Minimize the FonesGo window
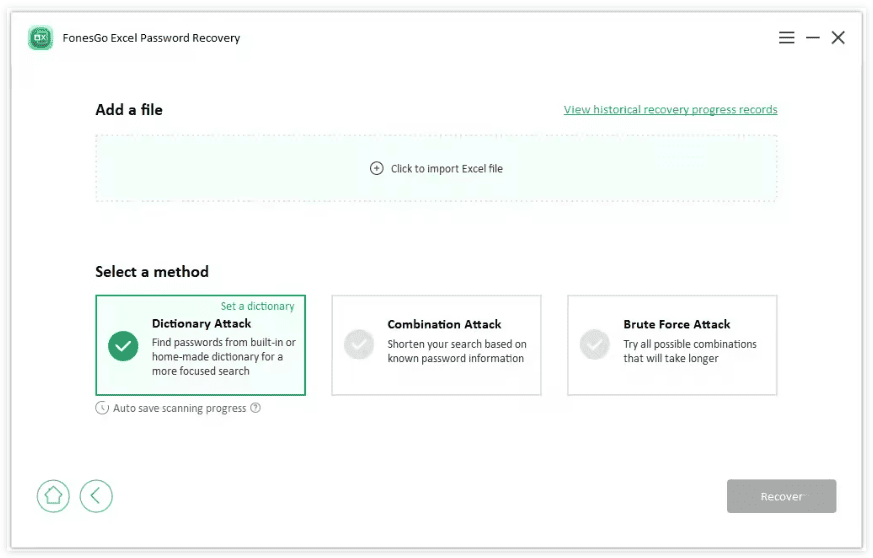Image resolution: width=873 pixels, height=558 pixels. coord(812,38)
